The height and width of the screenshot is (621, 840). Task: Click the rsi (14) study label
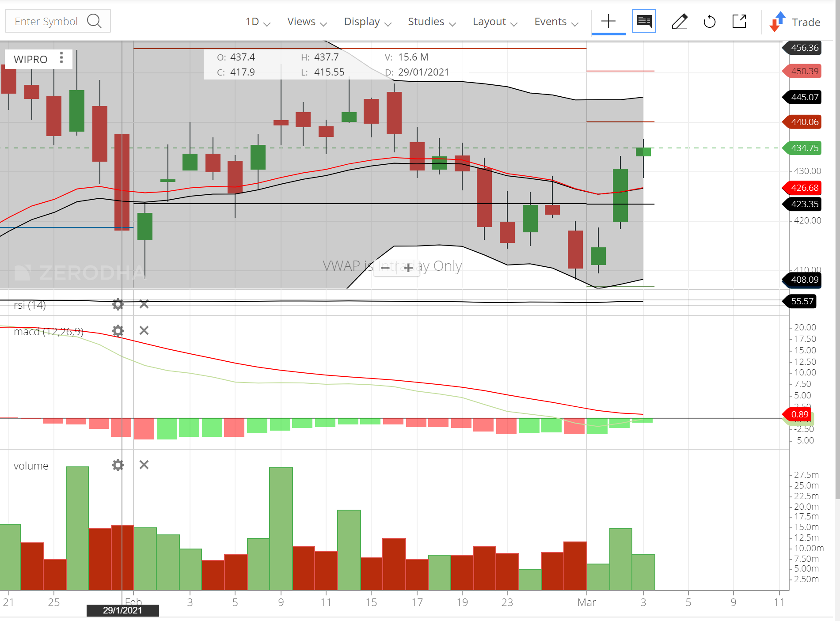pos(30,305)
